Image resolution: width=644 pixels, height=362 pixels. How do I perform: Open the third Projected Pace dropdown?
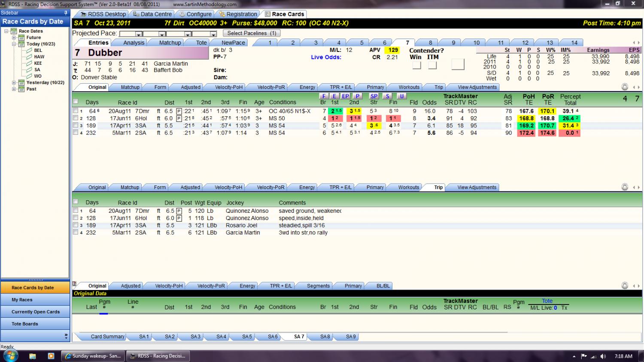[188, 34]
